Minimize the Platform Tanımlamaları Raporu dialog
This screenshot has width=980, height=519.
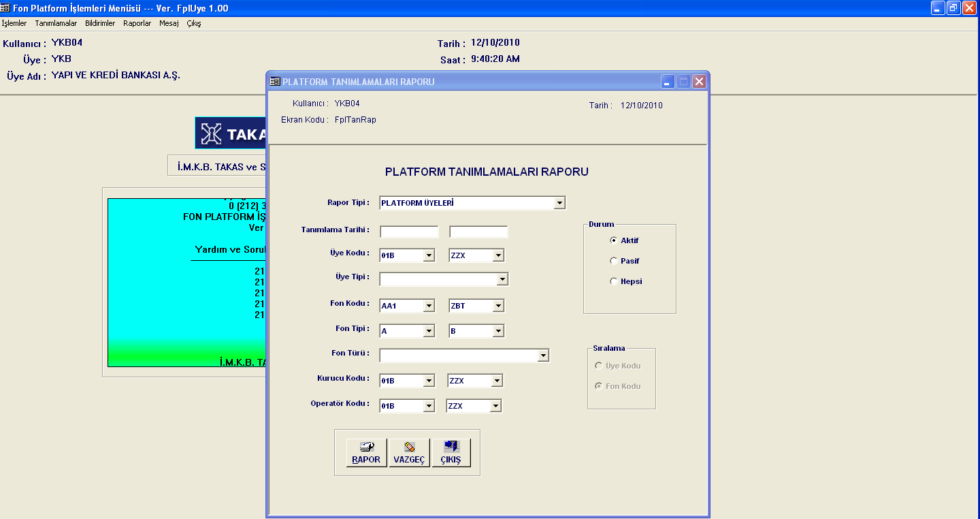[x=668, y=82]
